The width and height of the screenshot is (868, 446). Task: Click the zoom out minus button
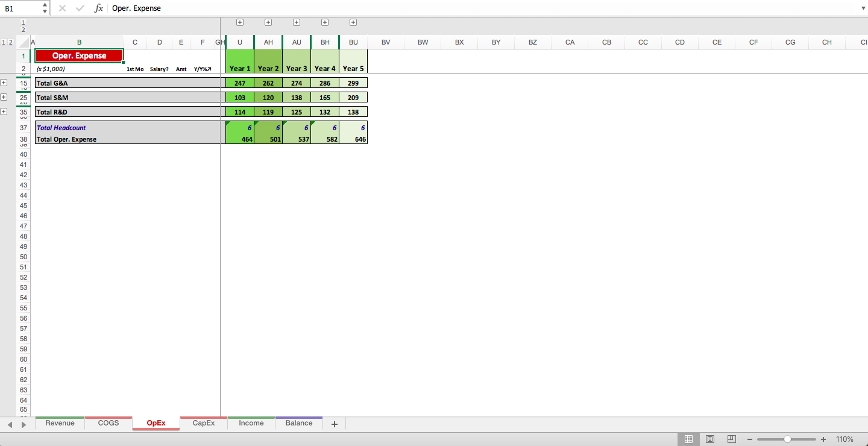pyautogui.click(x=750, y=439)
